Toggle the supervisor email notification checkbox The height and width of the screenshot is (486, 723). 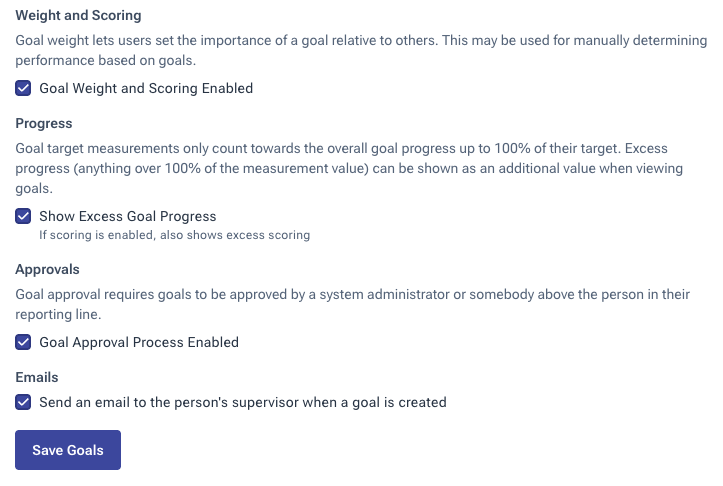coord(24,403)
